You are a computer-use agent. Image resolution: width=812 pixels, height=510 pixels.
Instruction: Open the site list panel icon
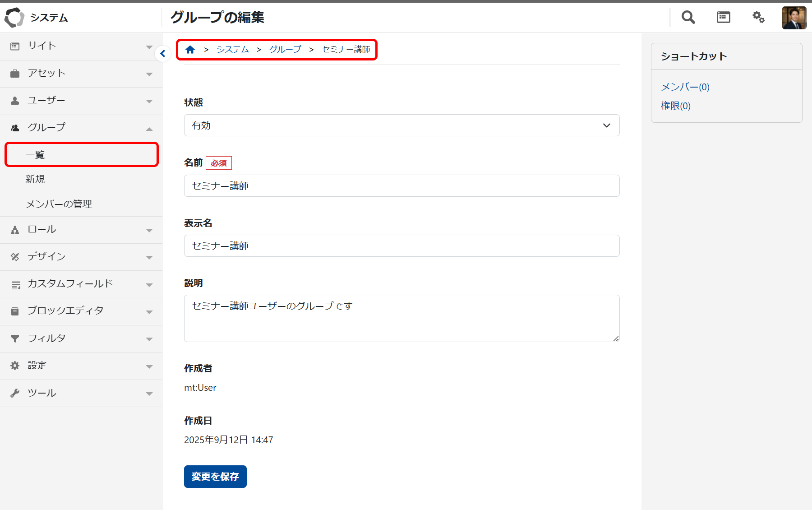tap(723, 18)
